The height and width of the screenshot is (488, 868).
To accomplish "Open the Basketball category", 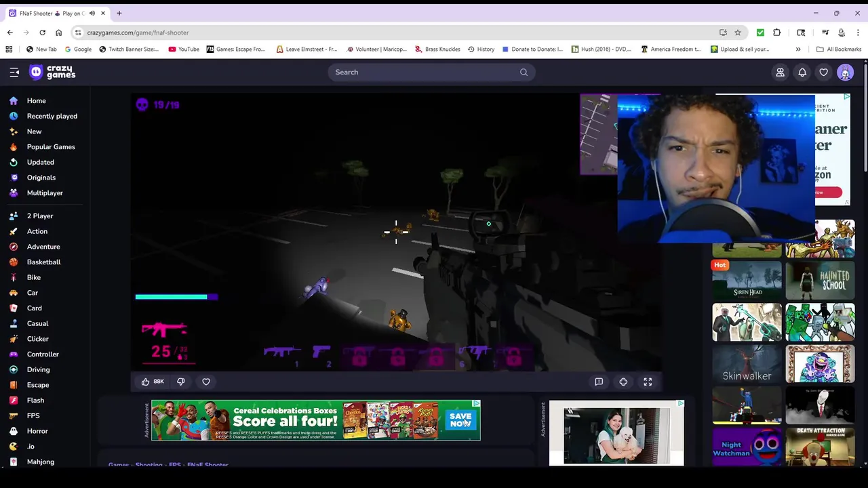I will click(43, 262).
